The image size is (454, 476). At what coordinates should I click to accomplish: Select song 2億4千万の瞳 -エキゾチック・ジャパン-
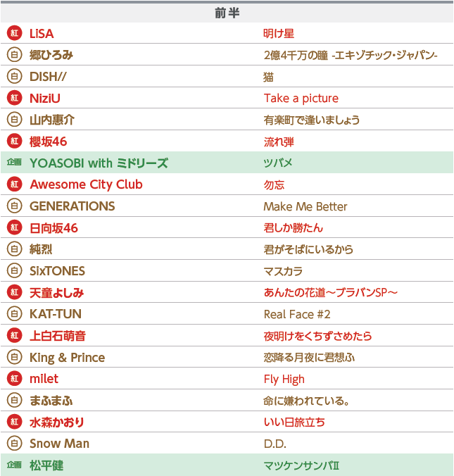[351, 55]
